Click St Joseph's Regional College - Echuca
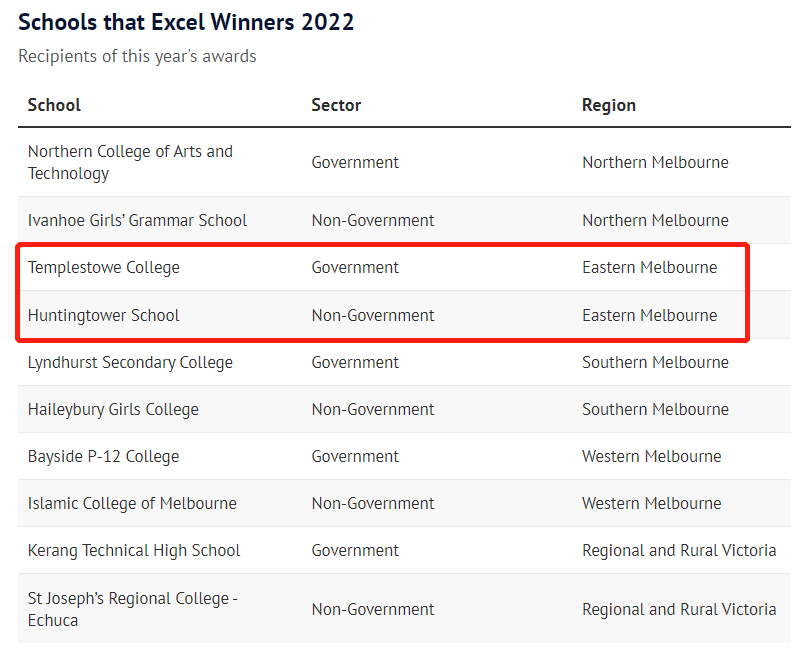Image resolution: width=807 pixels, height=666 pixels. pyautogui.click(x=132, y=609)
